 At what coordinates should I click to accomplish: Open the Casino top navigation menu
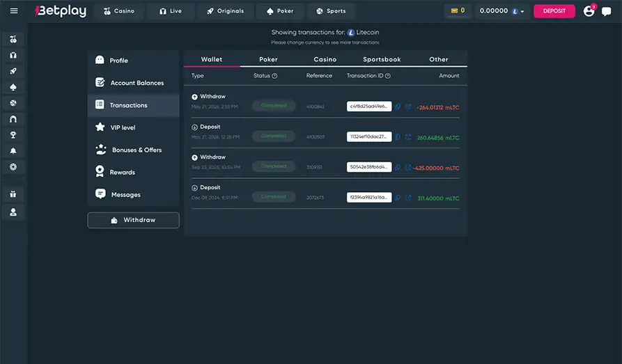119,11
